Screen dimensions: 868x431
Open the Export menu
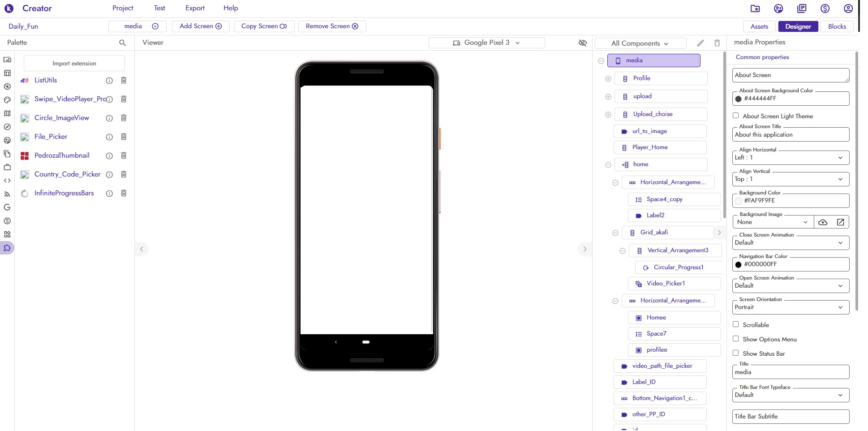[195, 8]
